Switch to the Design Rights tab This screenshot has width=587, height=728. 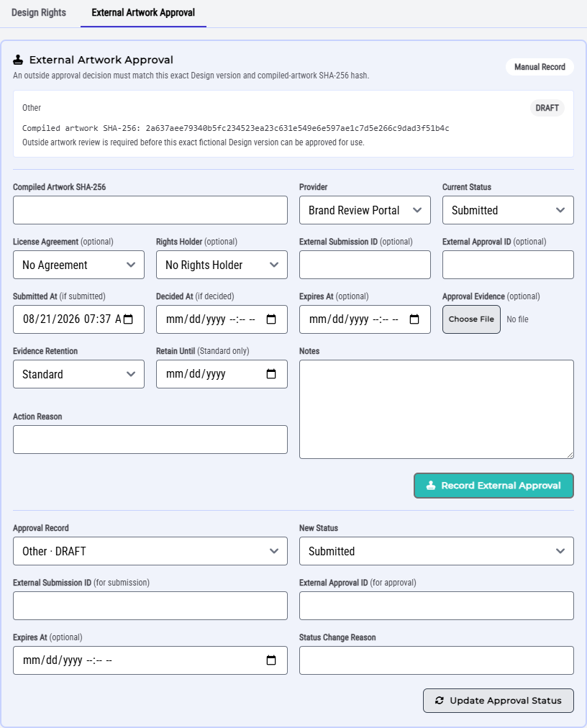pos(39,12)
